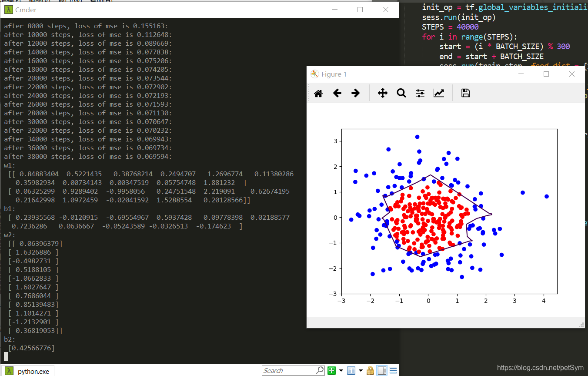Maximize the Figure 1 window
Image resolution: width=588 pixels, height=376 pixels.
click(x=546, y=74)
